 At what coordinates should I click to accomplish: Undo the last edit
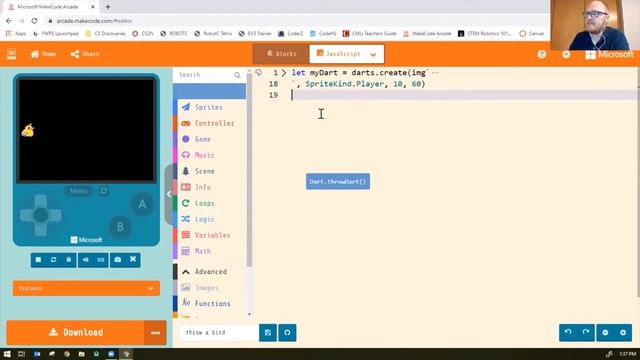point(568,333)
